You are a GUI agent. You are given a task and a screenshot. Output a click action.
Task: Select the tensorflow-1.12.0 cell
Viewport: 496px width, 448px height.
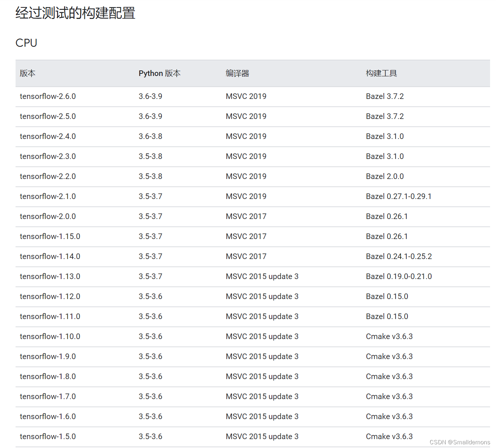coord(50,296)
